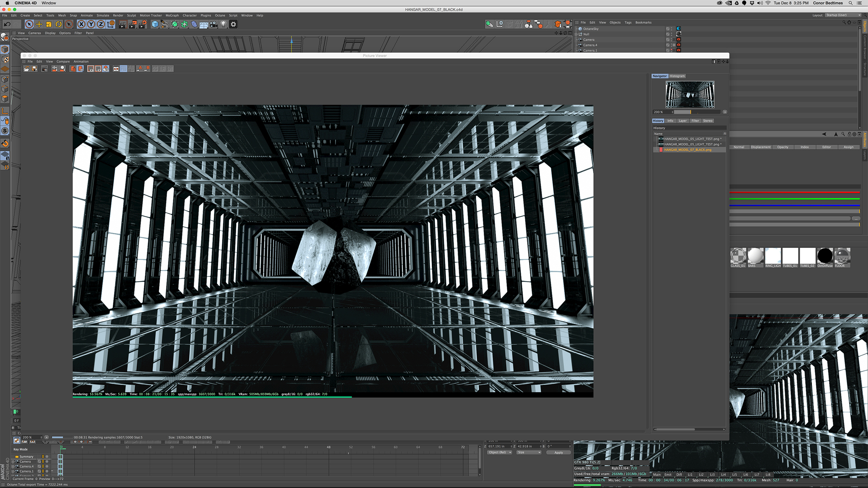Select the Rotate tool
Viewport: 868px width, 488px height.
[x=59, y=24]
